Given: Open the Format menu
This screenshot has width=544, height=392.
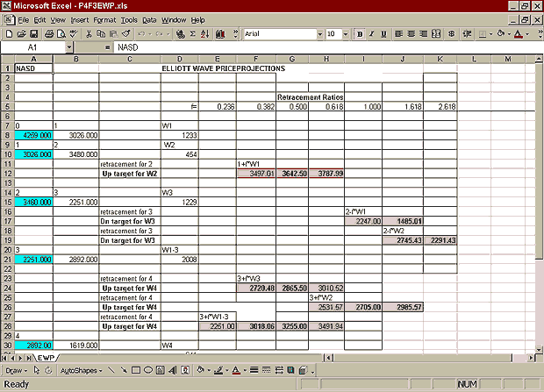Looking at the screenshot, I should tap(104, 20).
